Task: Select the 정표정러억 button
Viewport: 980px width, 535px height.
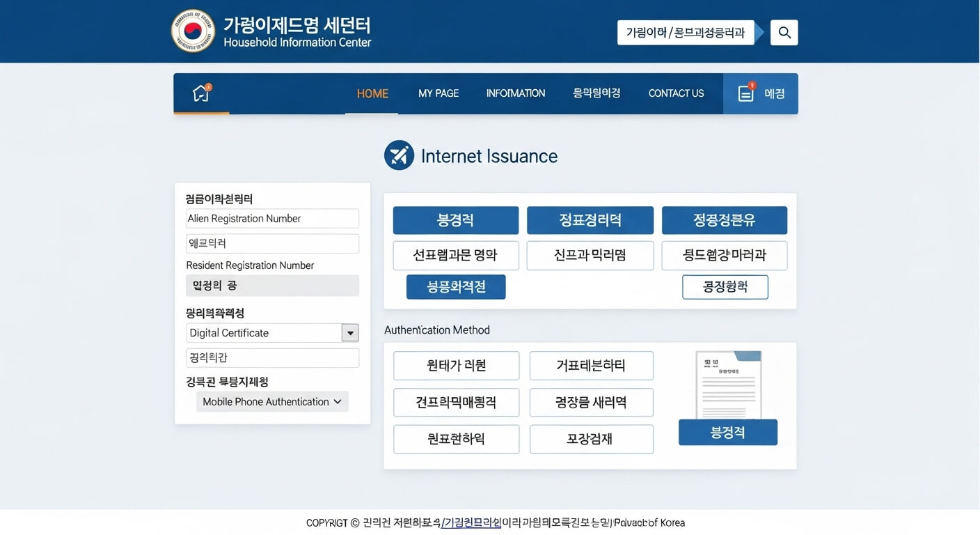Action: [590, 220]
